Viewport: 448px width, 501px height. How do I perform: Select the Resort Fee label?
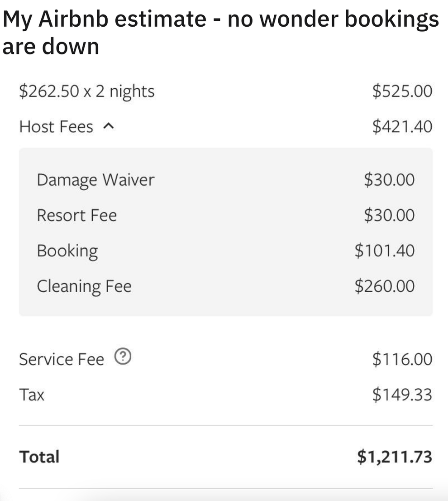[76, 215]
